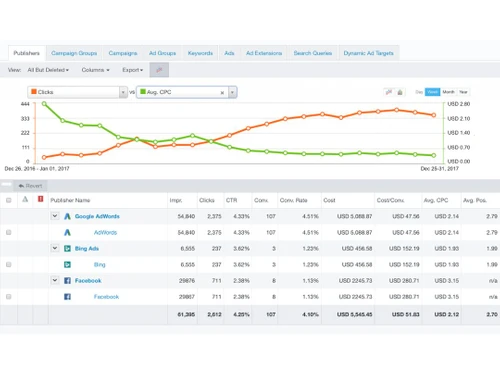
Task: Switch to the Ads tab
Action: (229, 53)
